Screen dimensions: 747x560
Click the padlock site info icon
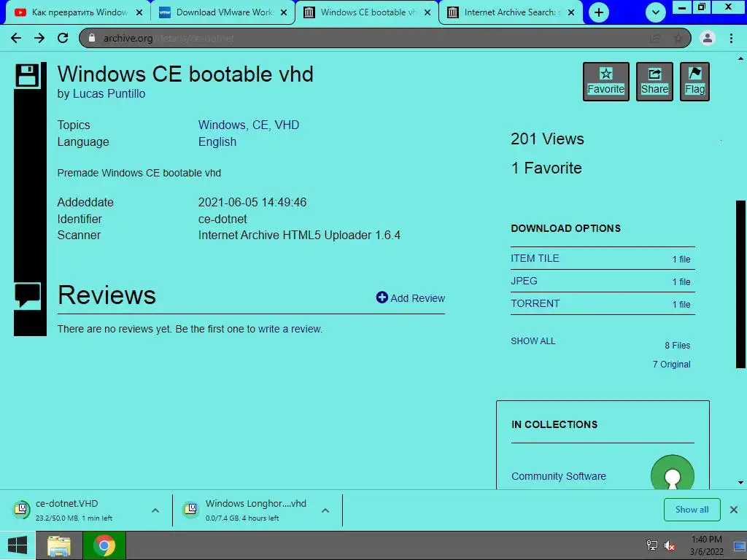coord(92,38)
